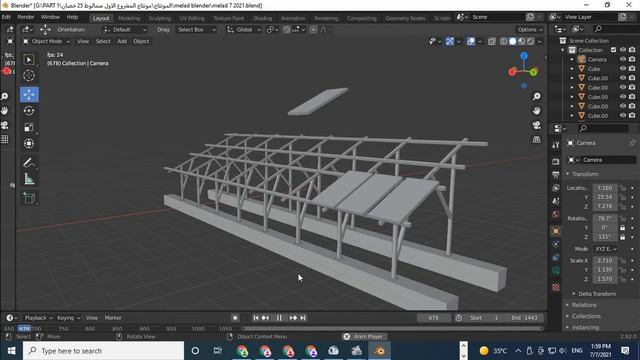This screenshot has width=640, height=360.
Task: Open the Help menu
Action: (72, 17)
